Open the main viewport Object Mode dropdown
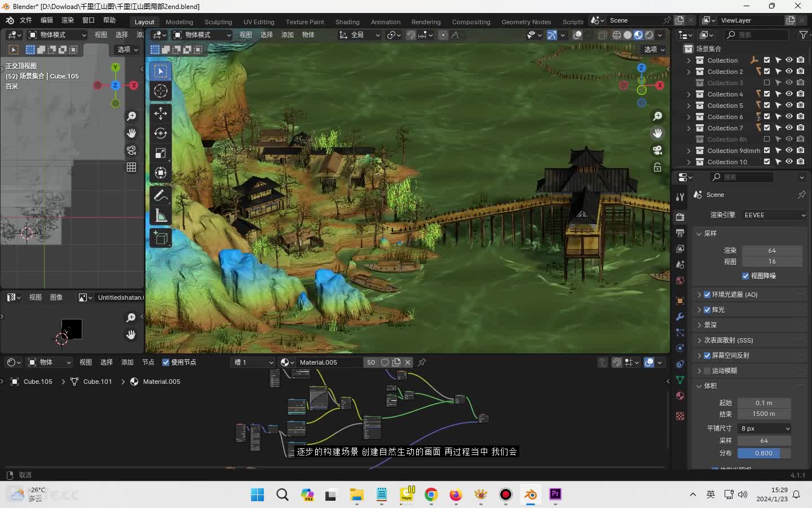 point(202,35)
